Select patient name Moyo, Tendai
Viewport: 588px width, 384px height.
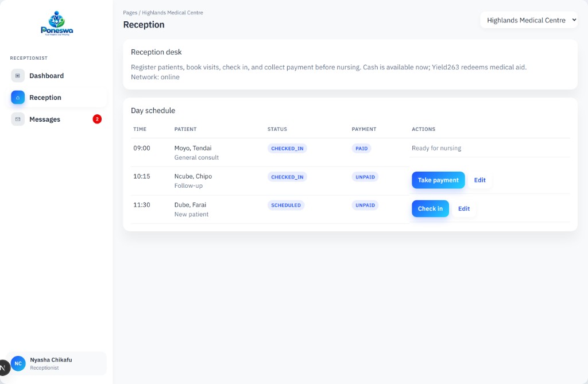(x=193, y=148)
